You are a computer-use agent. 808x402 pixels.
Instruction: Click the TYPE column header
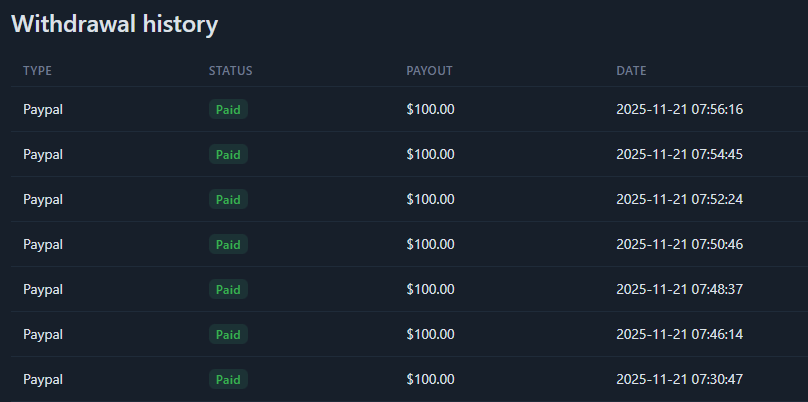tap(37, 71)
